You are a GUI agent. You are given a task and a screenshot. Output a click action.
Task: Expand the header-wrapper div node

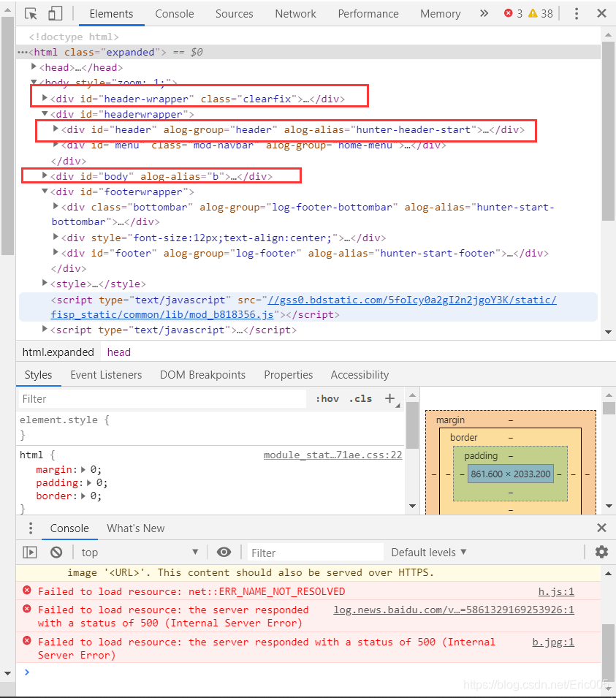coord(45,98)
